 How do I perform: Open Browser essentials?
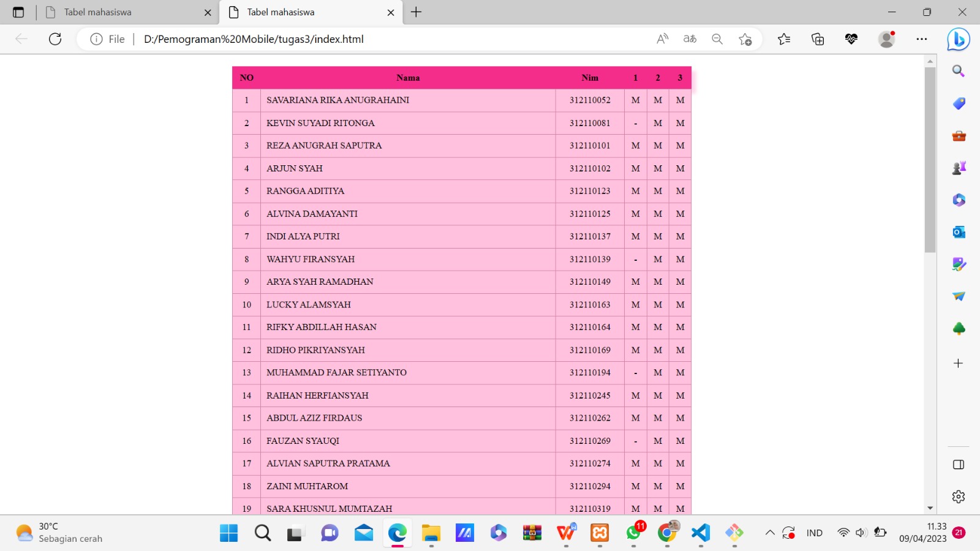[x=851, y=39]
